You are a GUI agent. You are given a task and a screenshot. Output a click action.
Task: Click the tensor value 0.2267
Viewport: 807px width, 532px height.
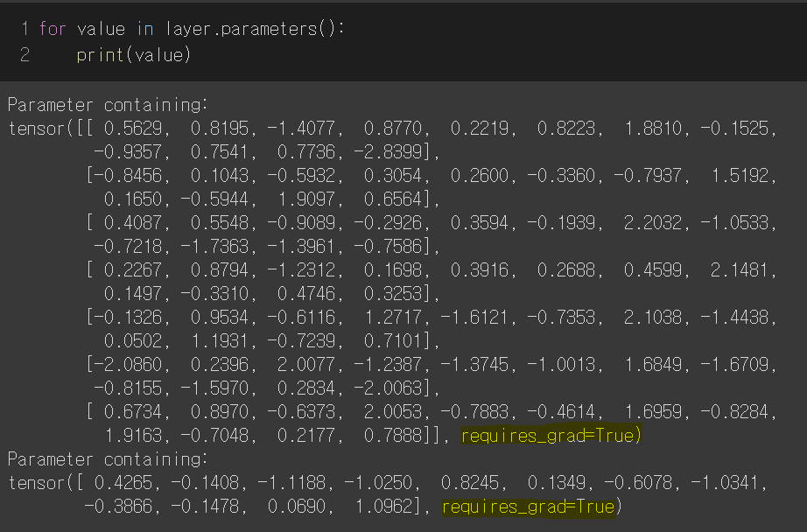[133, 270]
